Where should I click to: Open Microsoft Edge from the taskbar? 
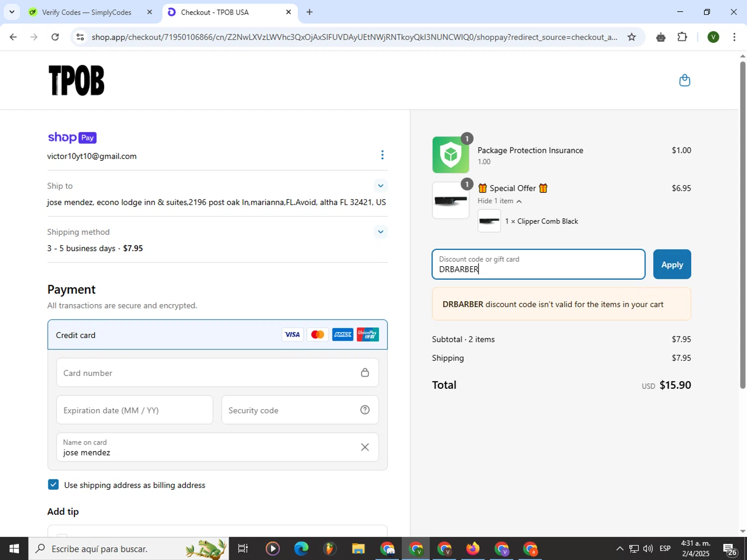(301, 549)
